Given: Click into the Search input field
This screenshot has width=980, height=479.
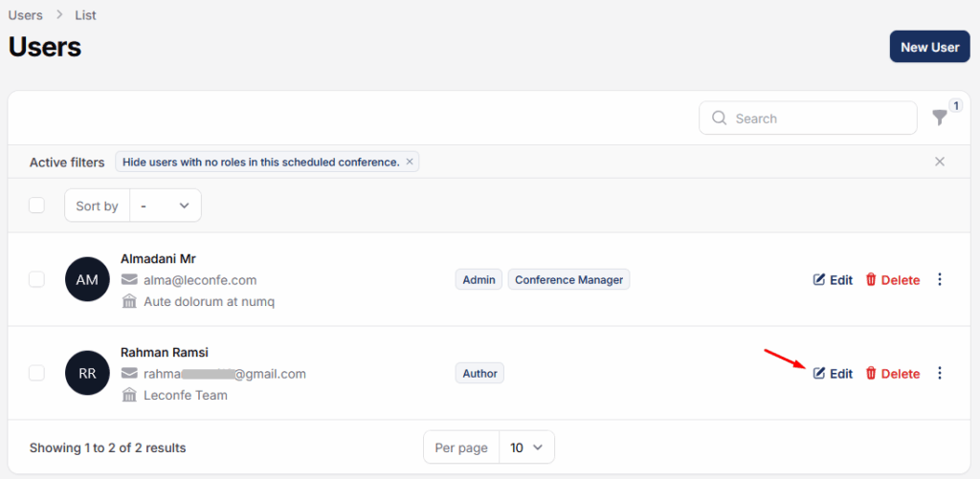Looking at the screenshot, I should [818, 119].
